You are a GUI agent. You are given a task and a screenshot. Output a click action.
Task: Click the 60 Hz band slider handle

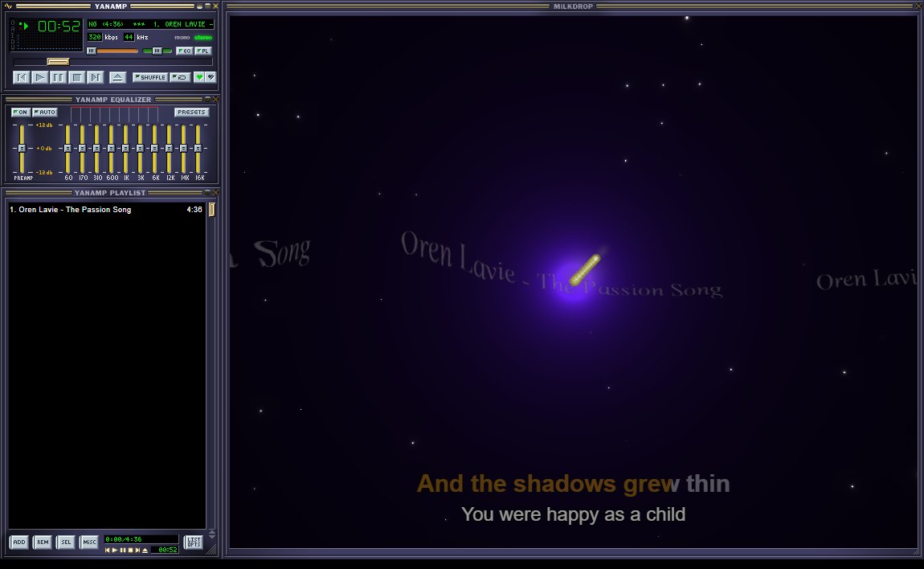(x=67, y=148)
